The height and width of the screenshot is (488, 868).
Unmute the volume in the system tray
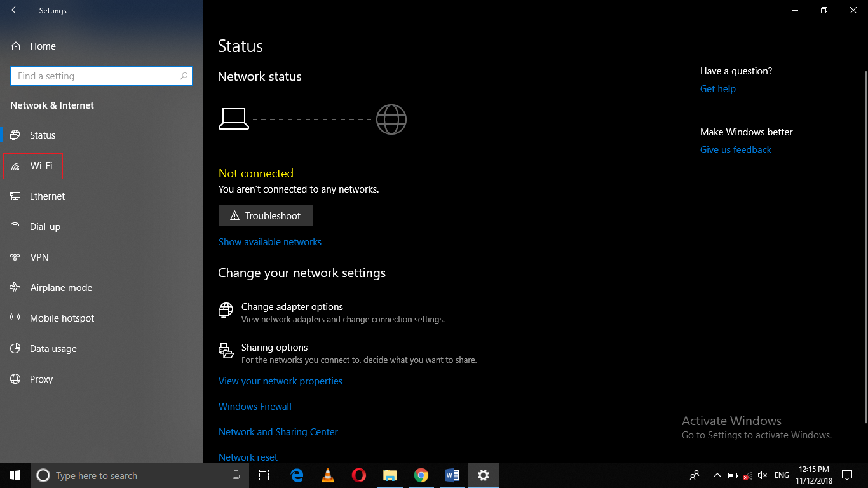(762, 475)
